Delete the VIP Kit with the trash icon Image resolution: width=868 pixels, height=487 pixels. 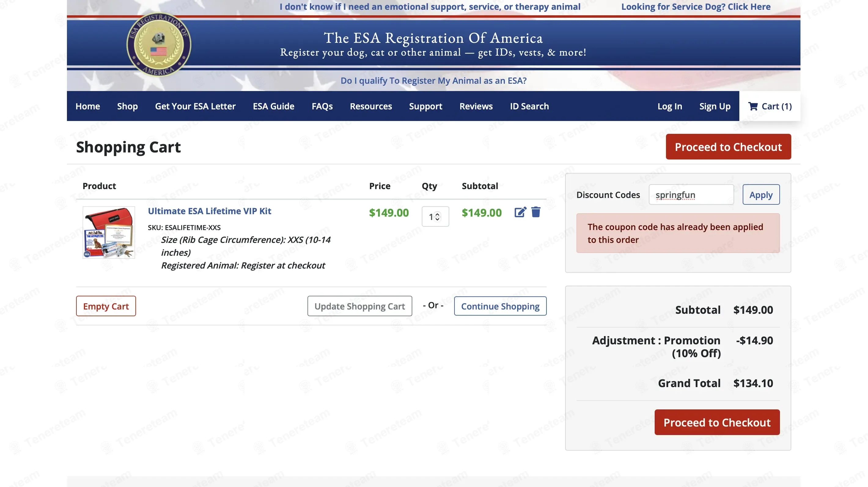tap(536, 212)
